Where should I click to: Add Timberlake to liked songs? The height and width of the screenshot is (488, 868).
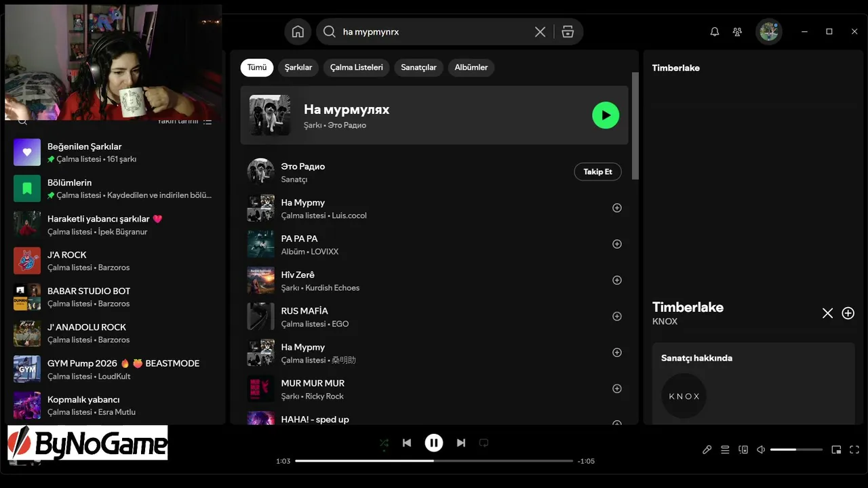point(848,313)
